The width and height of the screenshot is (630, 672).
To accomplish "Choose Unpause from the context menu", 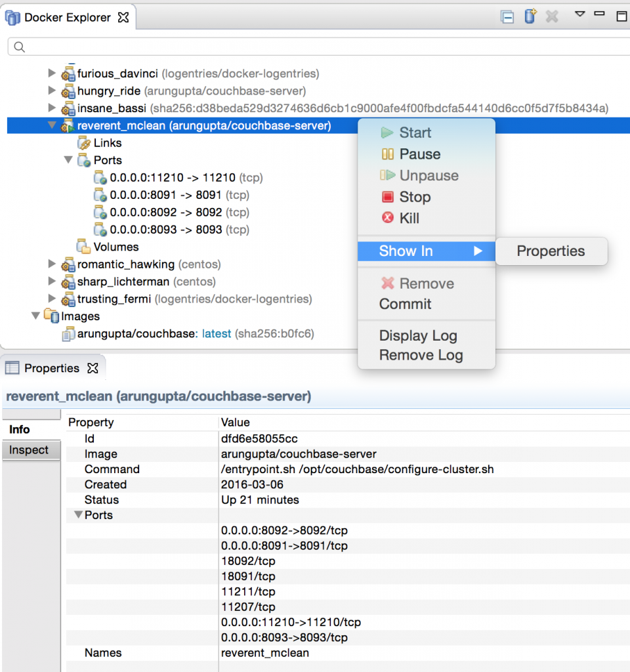I will coord(427,175).
